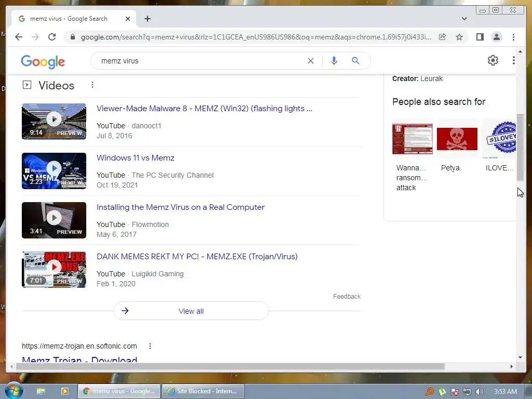Open network status tray icon
This screenshot has width=532, height=399.
(x=467, y=392)
